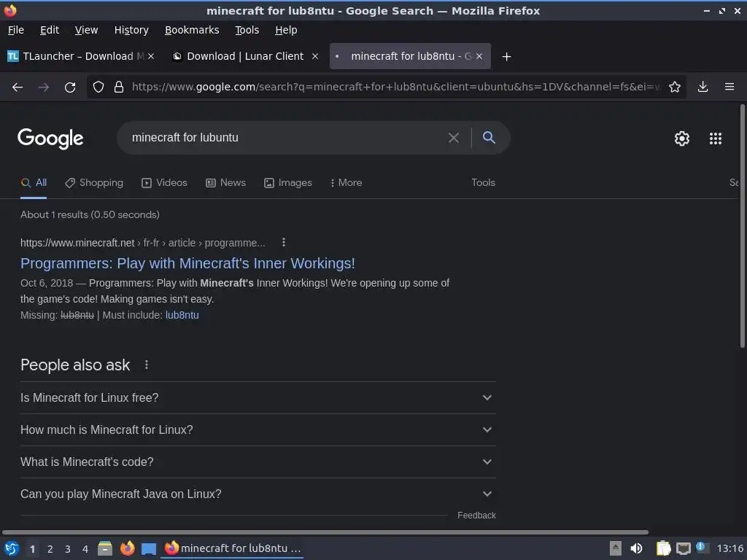Click the horizontal page scrollbar
Viewport: 747px width, 560px height.
(325, 532)
